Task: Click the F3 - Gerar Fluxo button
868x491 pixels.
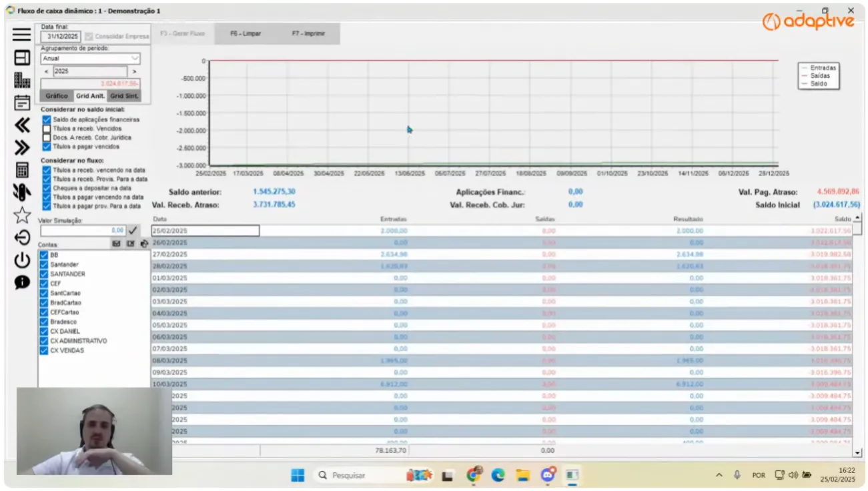Action: tap(183, 33)
